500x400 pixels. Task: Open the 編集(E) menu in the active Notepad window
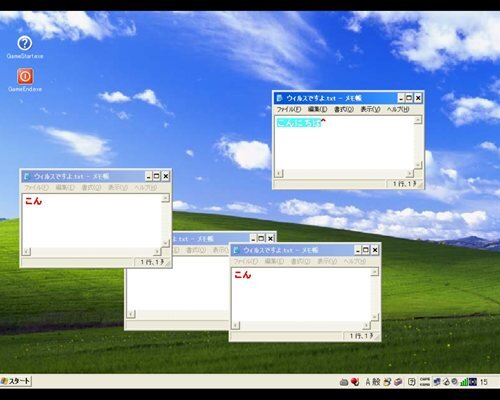click(x=317, y=109)
